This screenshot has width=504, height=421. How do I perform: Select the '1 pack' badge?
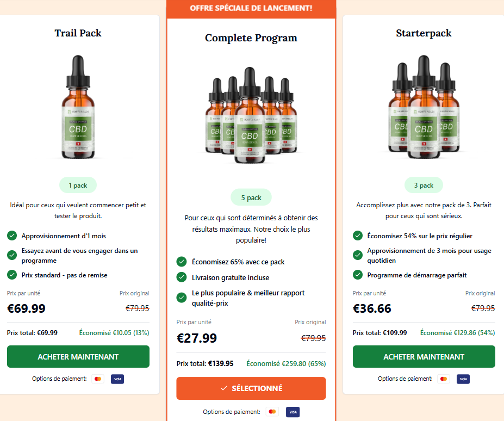78,185
